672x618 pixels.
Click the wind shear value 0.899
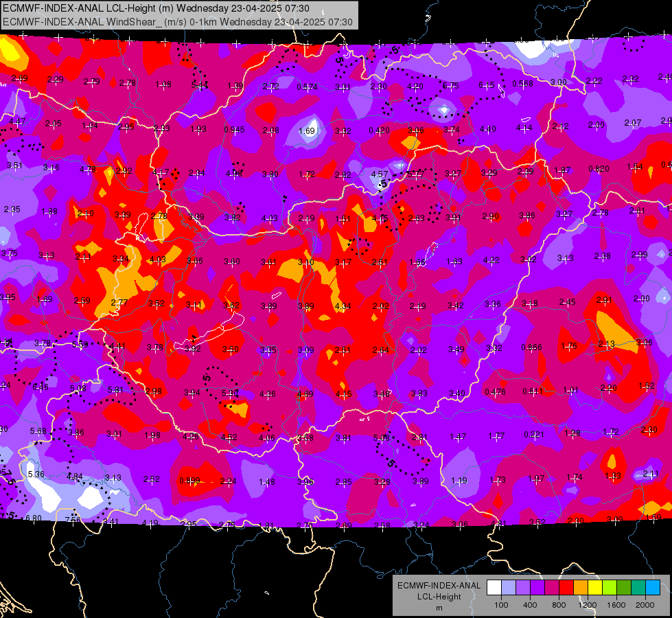[190, 481]
